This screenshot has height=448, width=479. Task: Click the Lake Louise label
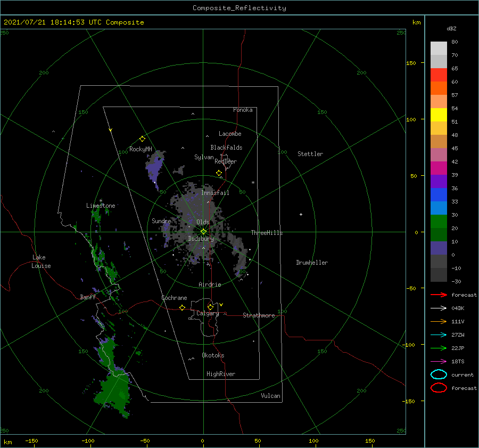point(41,262)
